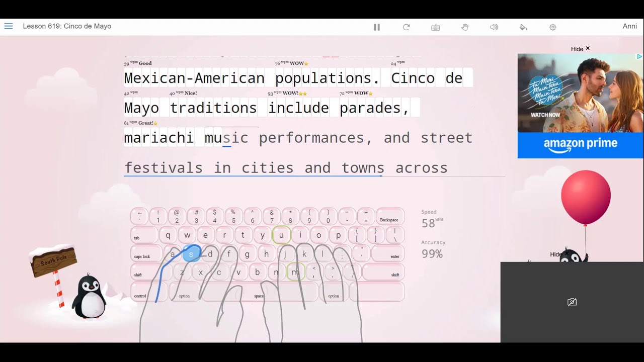Toggle the hand guide overlay icon
The height and width of the screenshot is (362, 644).
coord(465,27)
